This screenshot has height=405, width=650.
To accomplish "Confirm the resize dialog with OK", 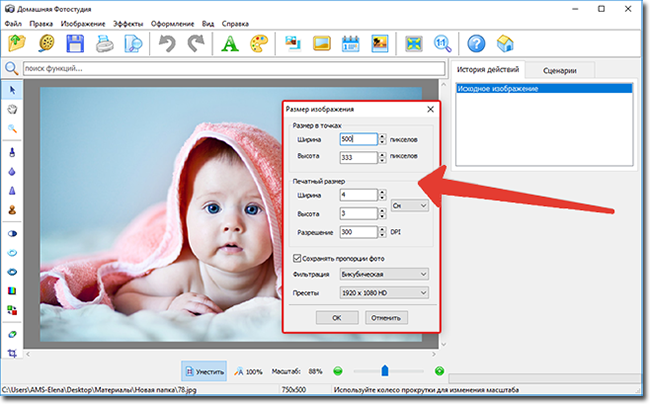I will [337, 318].
